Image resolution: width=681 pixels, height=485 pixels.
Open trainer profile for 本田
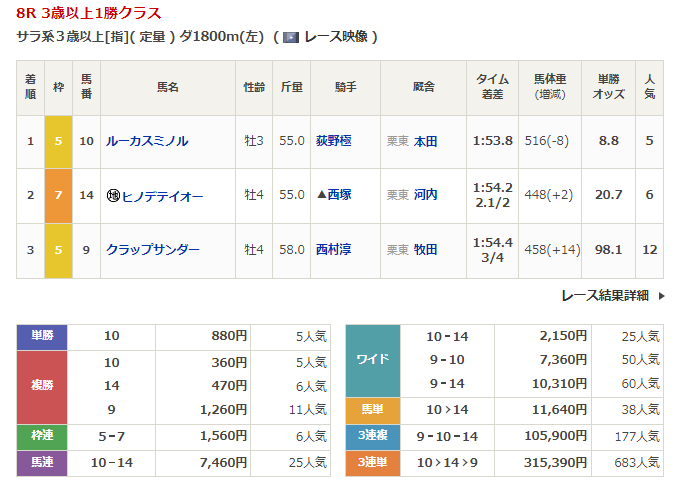426,142
